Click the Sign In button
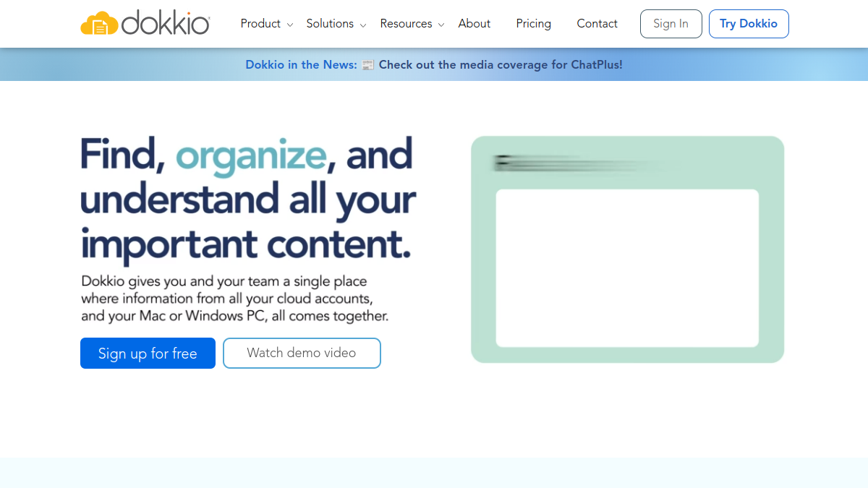868x488 pixels. tap(671, 24)
